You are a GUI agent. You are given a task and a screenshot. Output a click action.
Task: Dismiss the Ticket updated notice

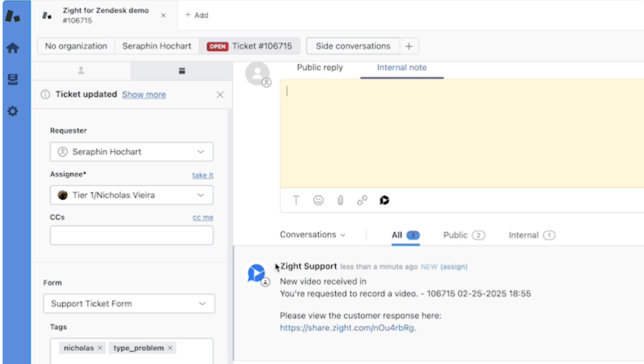coord(220,95)
